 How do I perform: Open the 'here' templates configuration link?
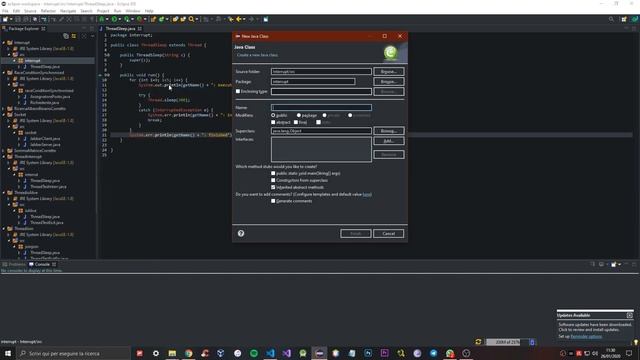tap(367, 194)
